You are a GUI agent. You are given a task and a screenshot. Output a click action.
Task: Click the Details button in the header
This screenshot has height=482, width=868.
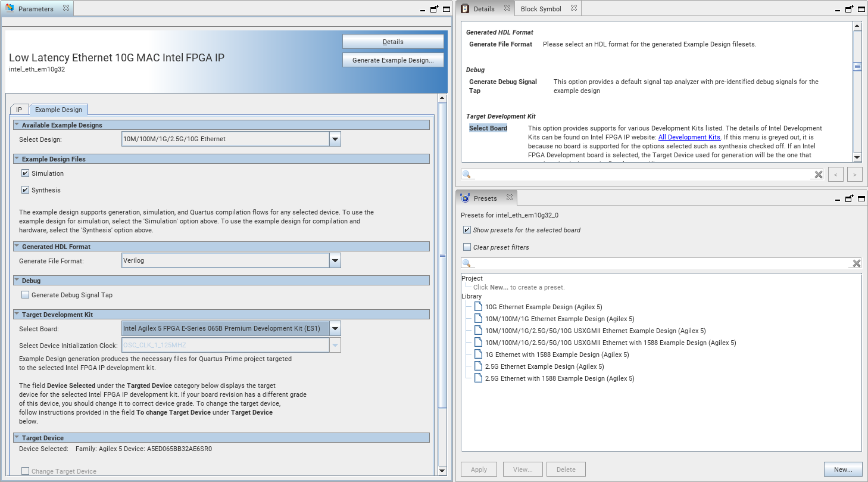coord(393,42)
